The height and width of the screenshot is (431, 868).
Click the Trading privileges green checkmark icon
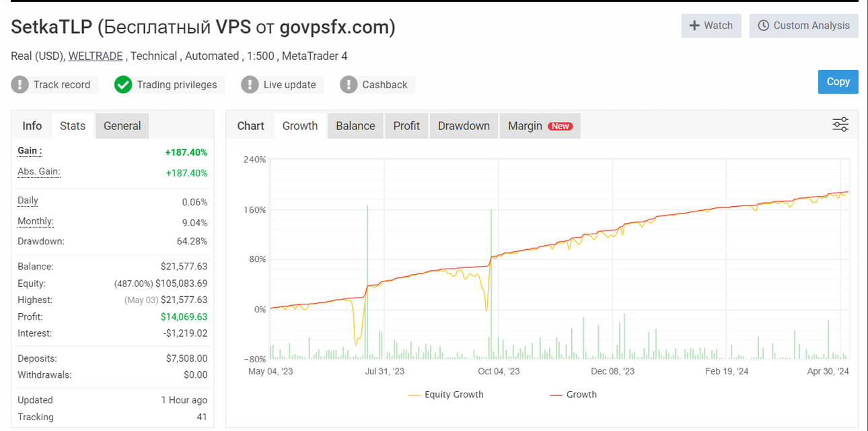(123, 85)
